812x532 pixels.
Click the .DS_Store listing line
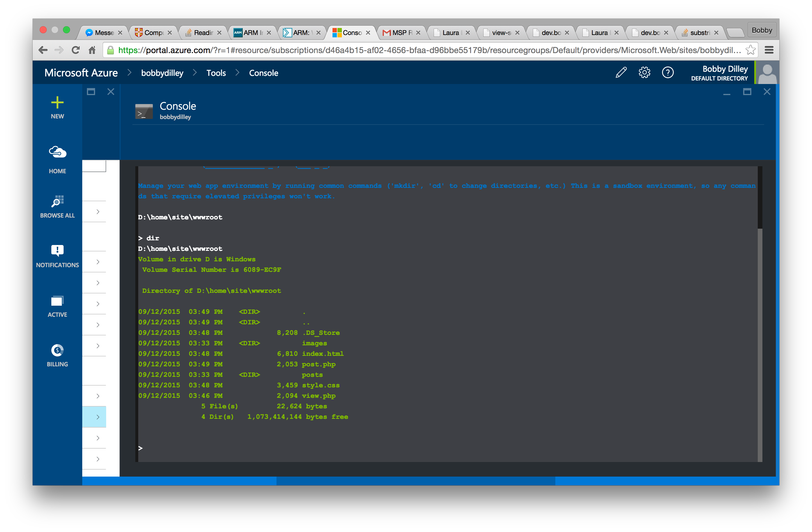(239, 332)
